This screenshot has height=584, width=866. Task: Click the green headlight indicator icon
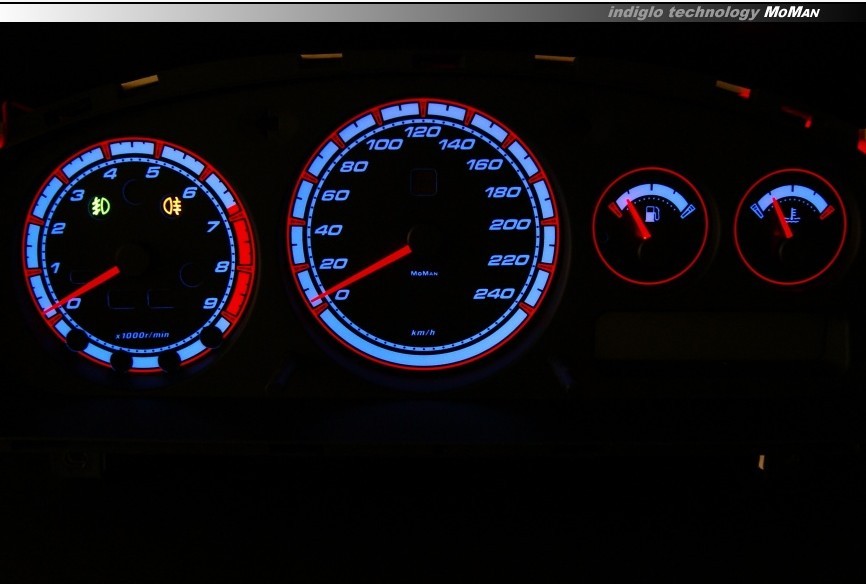(101, 207)
